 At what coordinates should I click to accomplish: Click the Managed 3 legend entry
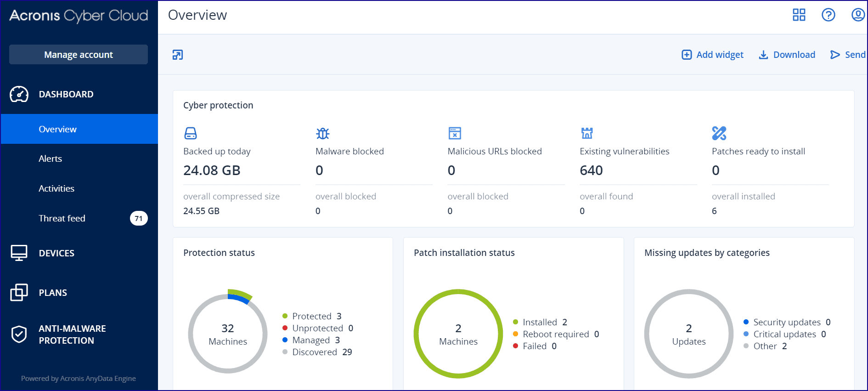[x=311, y=340]
